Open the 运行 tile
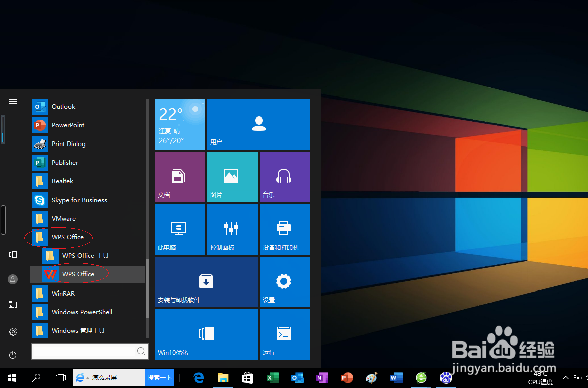The height and width of the screenshot is (388, 588). click(x=285, y=334)
